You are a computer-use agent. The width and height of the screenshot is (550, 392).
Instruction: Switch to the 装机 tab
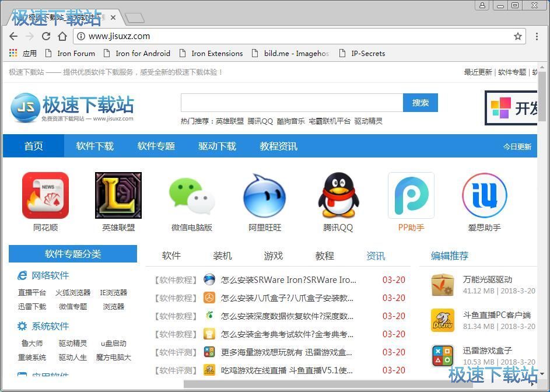coord(222,256)
